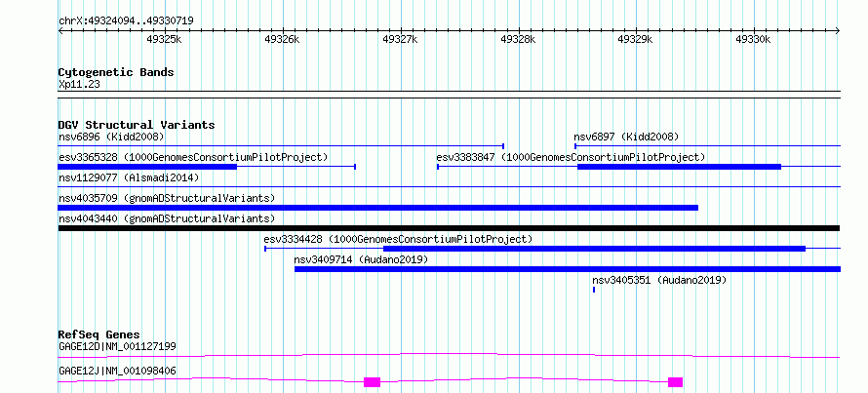Viewport: 868px width, 393px height.
Task: Click the thick bar of esv3383847
Action: [x=679, y=167]
